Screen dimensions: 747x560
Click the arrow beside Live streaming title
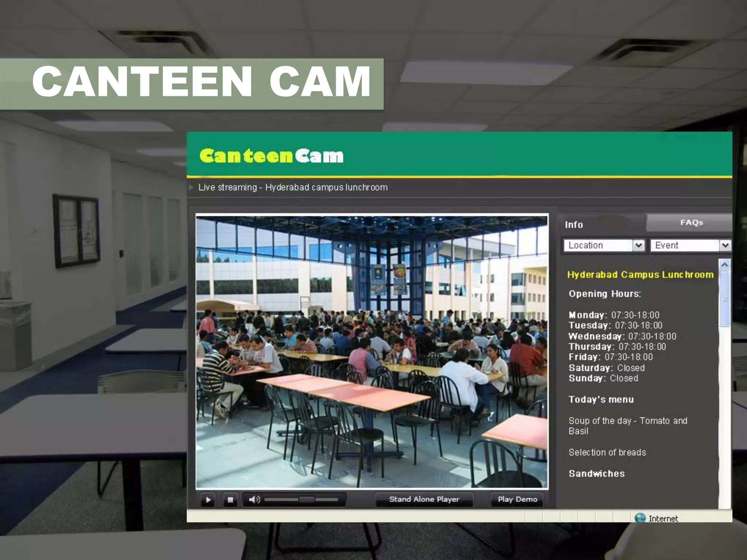191,187
